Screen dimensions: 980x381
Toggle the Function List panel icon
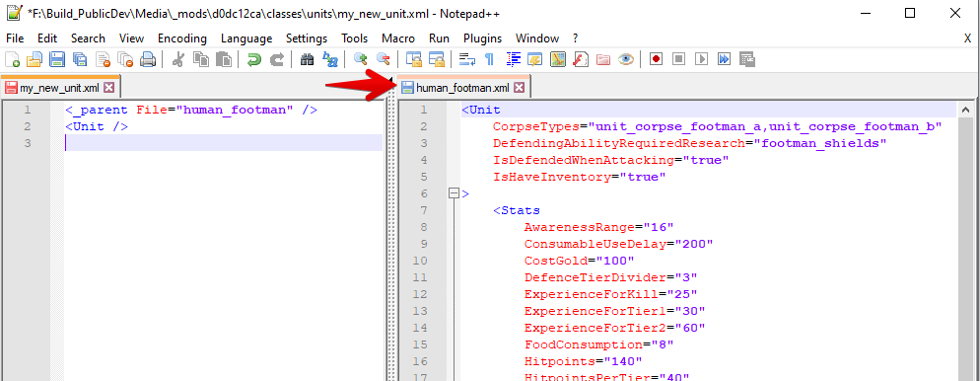coord(580,59)
